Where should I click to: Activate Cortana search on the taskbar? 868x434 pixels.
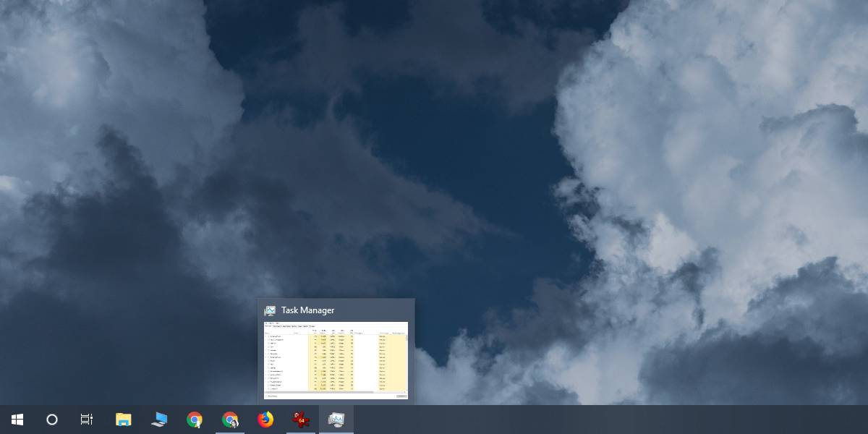(x=51, y=420)
